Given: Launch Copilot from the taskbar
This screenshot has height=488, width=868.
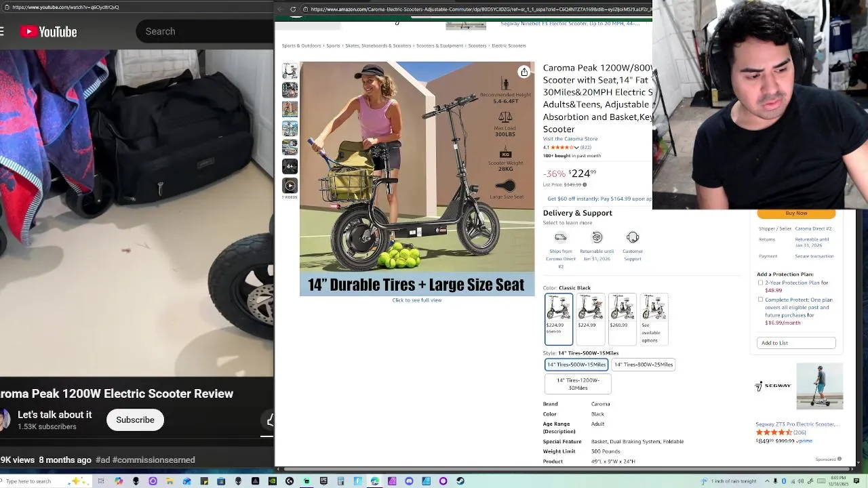Looking at the screenshot, I should coord(119,481).
